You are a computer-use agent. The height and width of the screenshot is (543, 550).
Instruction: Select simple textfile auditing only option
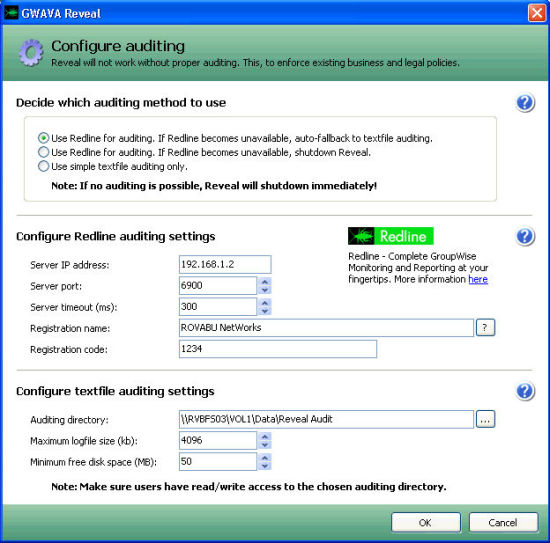point(43,166)
